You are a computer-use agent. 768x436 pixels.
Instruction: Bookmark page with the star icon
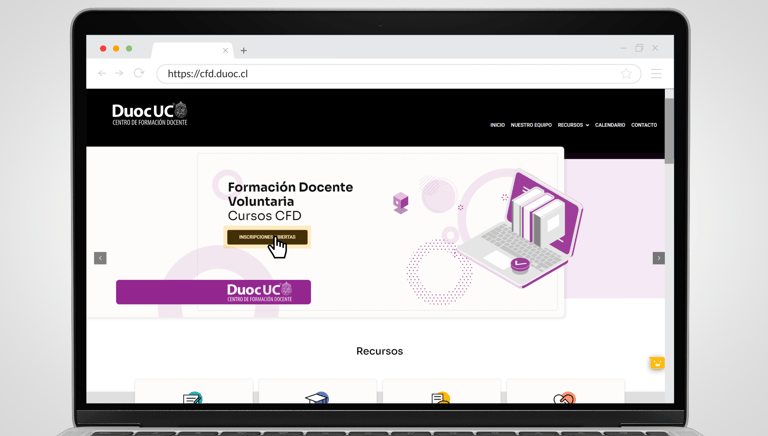tap(626, 73)
